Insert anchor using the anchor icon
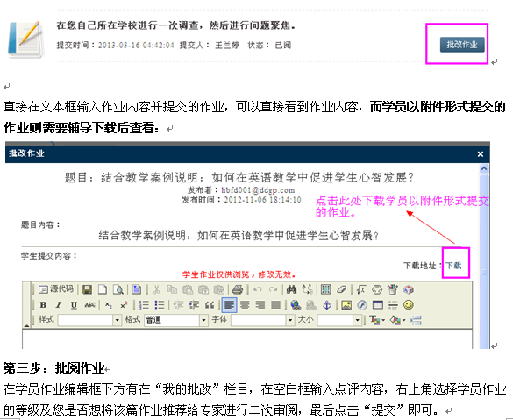Viewport: 513px width, 420px height. coord(326,305)
